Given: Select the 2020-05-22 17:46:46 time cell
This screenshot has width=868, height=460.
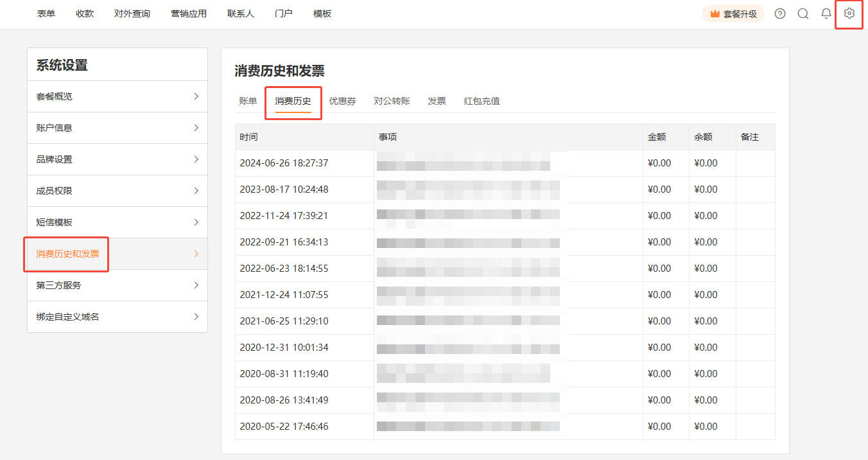Looking at the screenshot, I should click(304, 427).
